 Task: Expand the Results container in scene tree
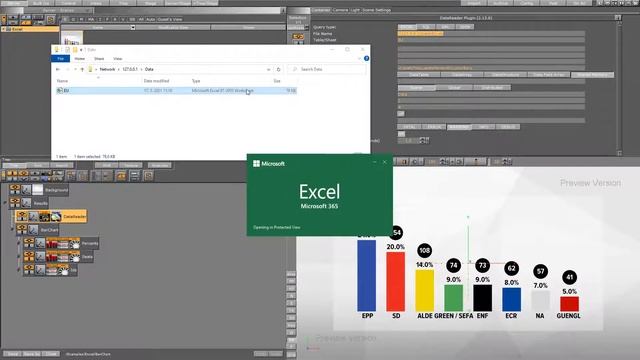(5, 203)
